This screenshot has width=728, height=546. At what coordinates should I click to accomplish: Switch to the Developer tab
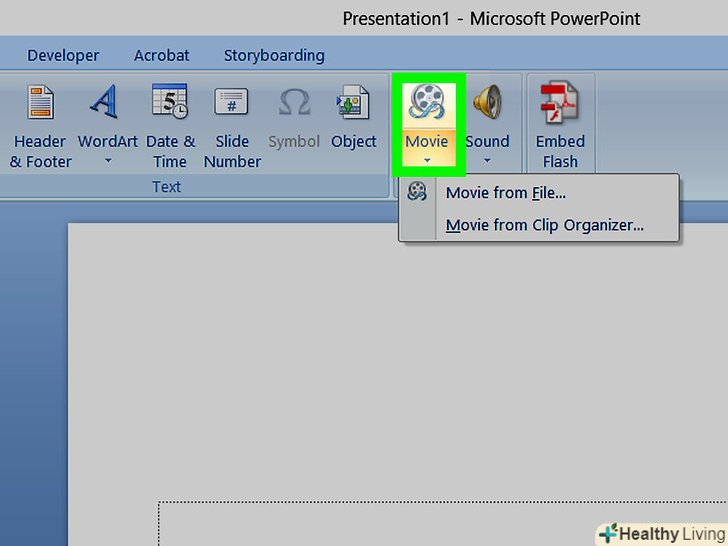click(x=63, y=55)
